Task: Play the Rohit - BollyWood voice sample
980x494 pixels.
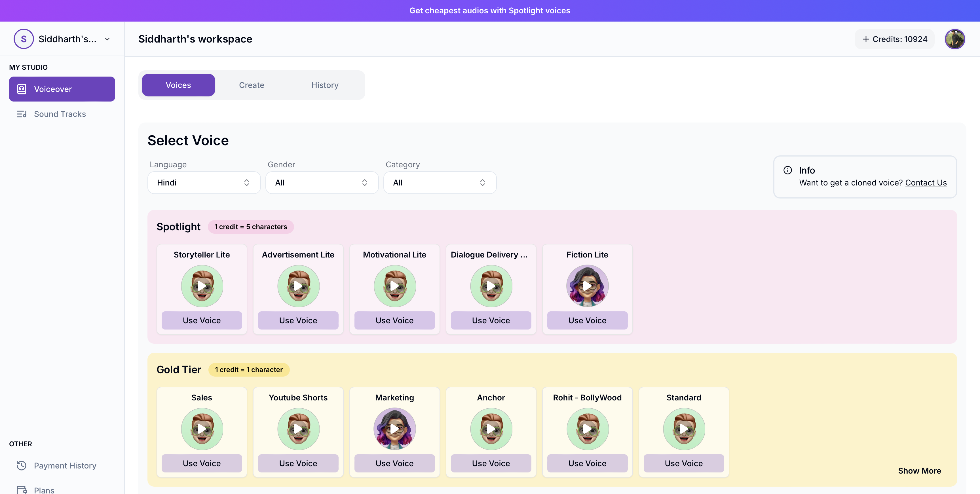Action: click(587, 429)
